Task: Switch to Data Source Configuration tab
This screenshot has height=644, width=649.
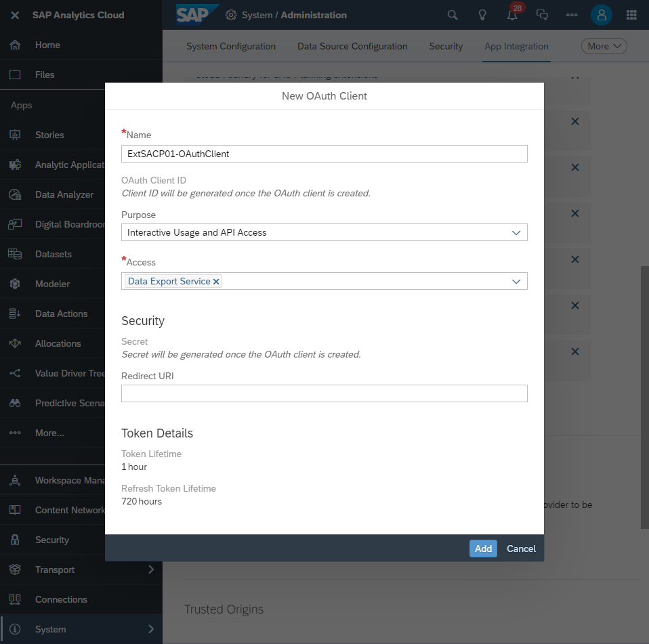Action: tap(353, 46)
